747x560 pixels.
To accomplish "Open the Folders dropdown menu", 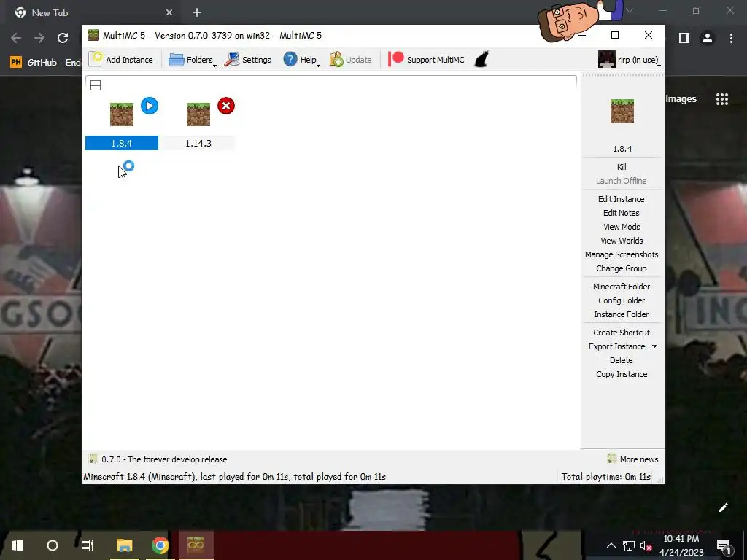I will 193,60.
